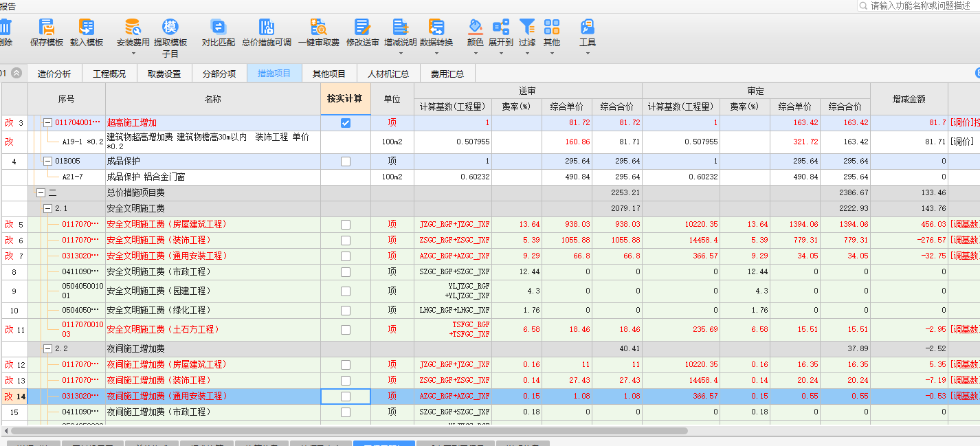Click the 审定 group header
This screenshot has width=980, height=446.
(x=756, y=91)
